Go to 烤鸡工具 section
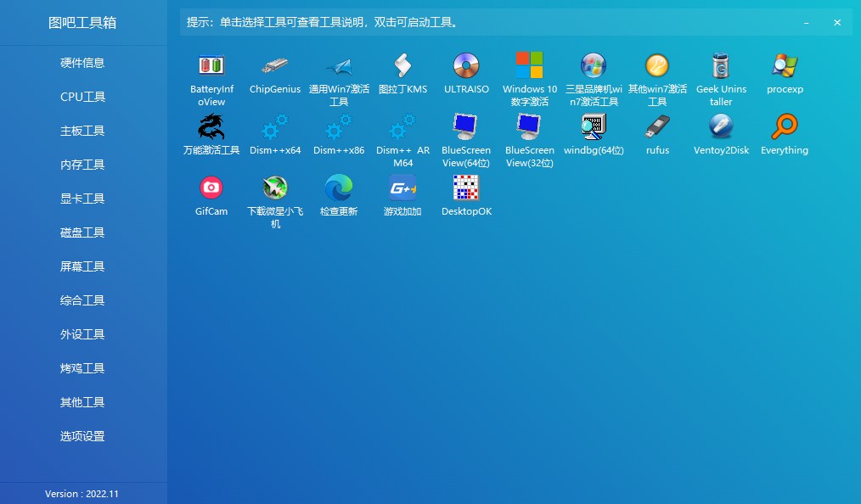This screenshot has height=504, width=861. pos(82,368)
